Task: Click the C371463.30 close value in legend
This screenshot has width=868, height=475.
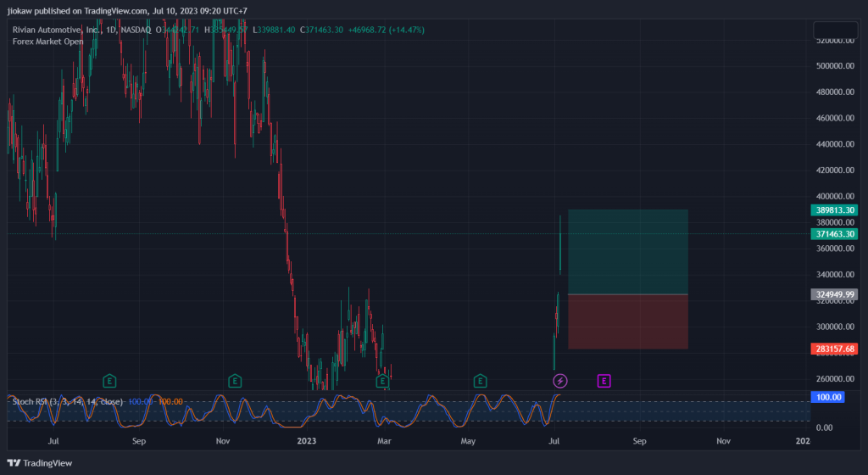Action: tap(321, 30)
